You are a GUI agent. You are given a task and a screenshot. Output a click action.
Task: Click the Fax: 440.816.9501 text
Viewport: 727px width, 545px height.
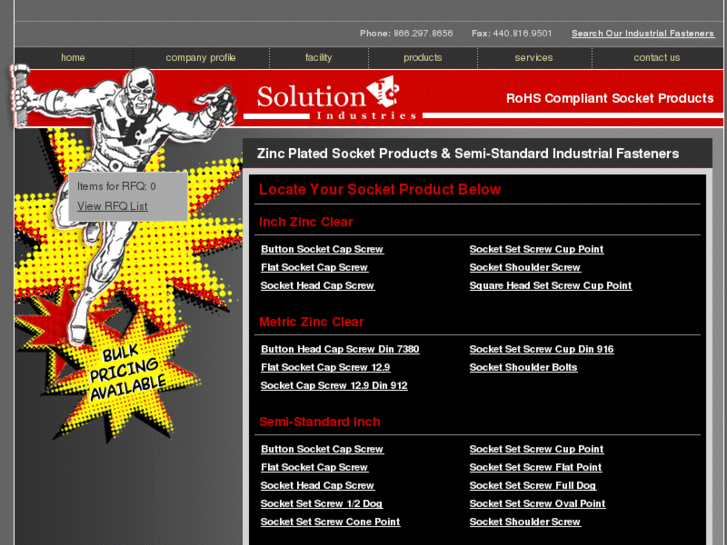point(512,33)
